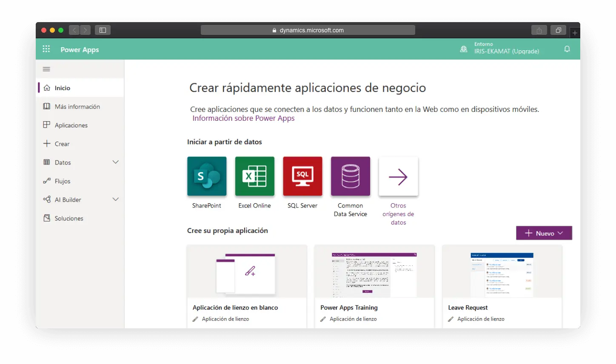The image size is (616, 364).
Task: Select Soluciones in the left navigation
Action: [x=69, y=219]
